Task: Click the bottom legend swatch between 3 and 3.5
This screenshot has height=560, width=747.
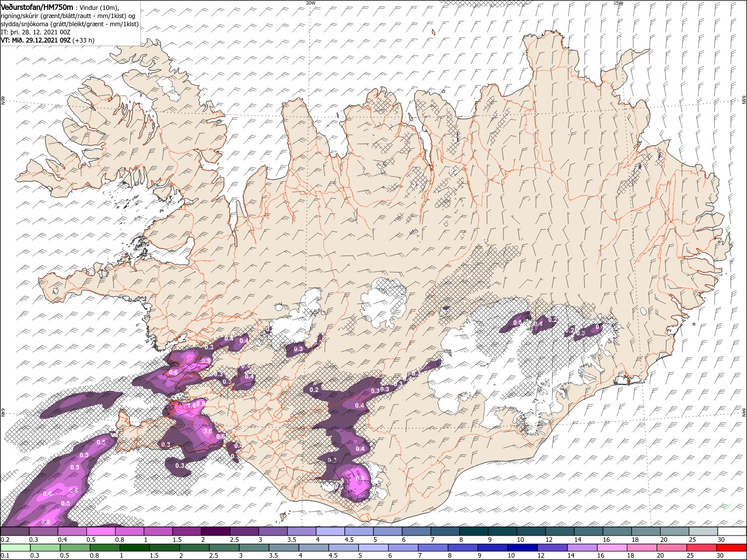Action: click(253, 548)
